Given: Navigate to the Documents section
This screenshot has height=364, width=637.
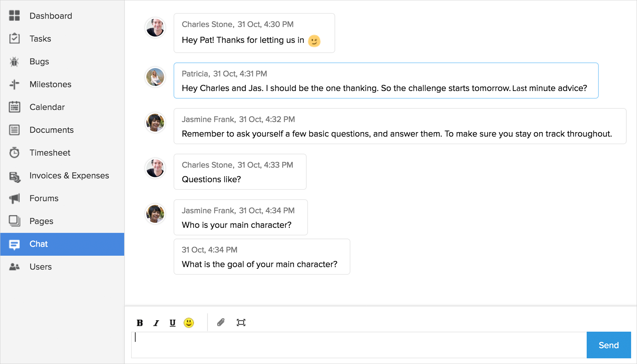Looking at the screenshot, I should pos(51,130).
